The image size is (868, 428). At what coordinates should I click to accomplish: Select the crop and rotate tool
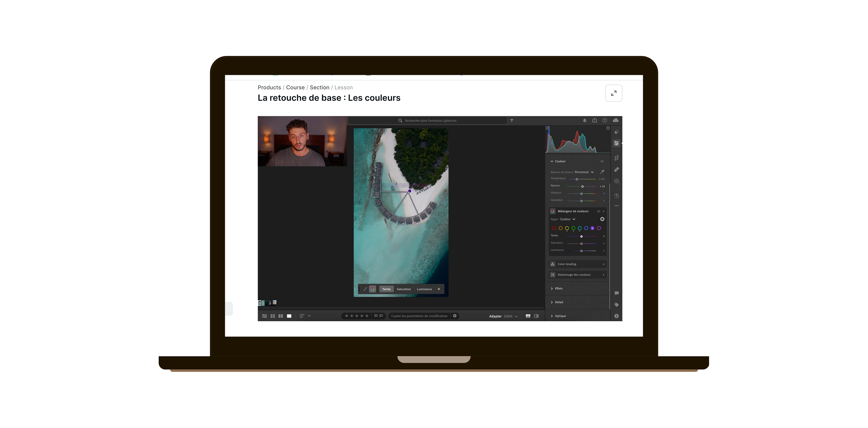[616, 158]
